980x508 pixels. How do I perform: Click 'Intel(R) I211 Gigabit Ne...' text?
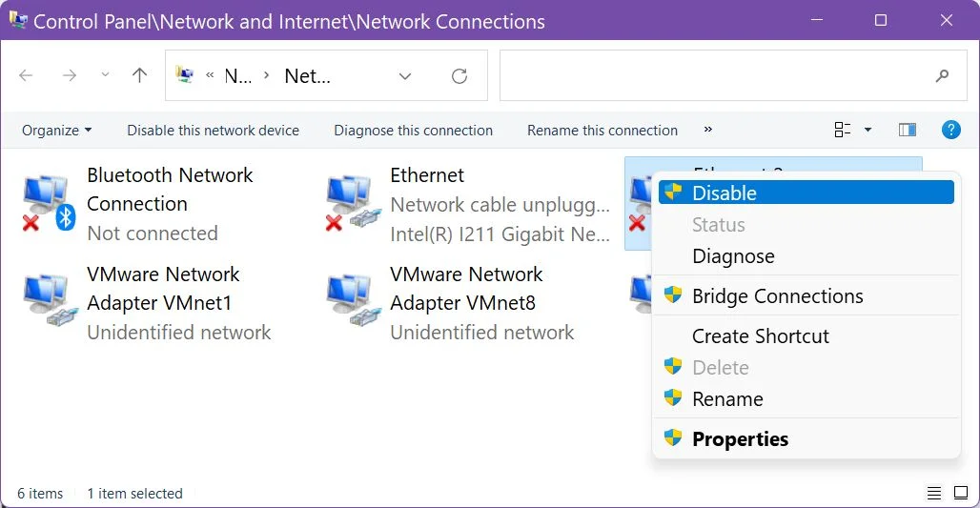click(500, 234)
